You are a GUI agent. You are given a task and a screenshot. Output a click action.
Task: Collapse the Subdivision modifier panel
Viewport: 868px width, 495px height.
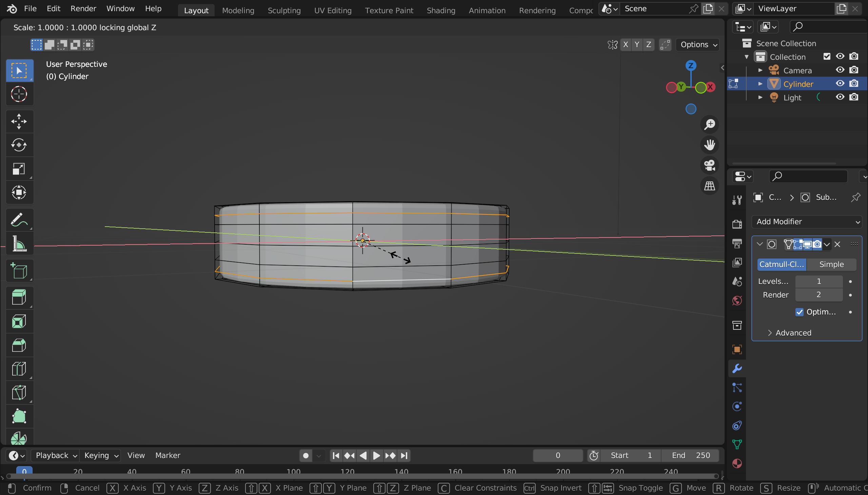click(x=760, y=244)
